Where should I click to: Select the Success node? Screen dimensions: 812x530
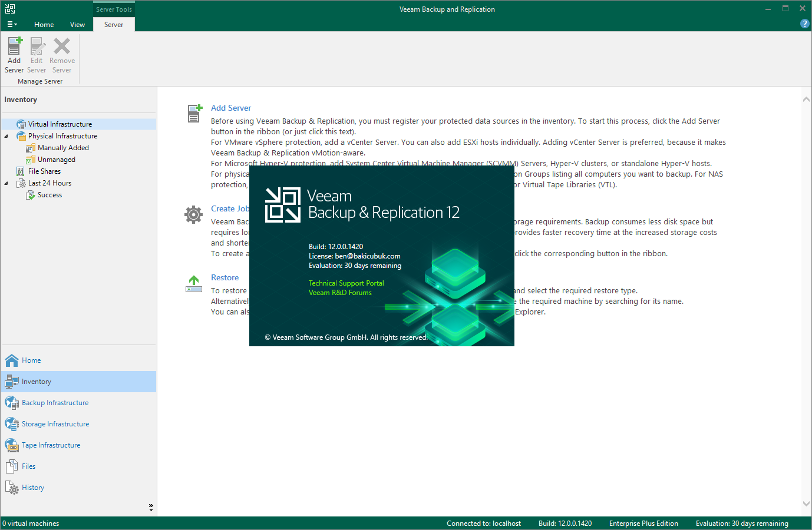49,195
